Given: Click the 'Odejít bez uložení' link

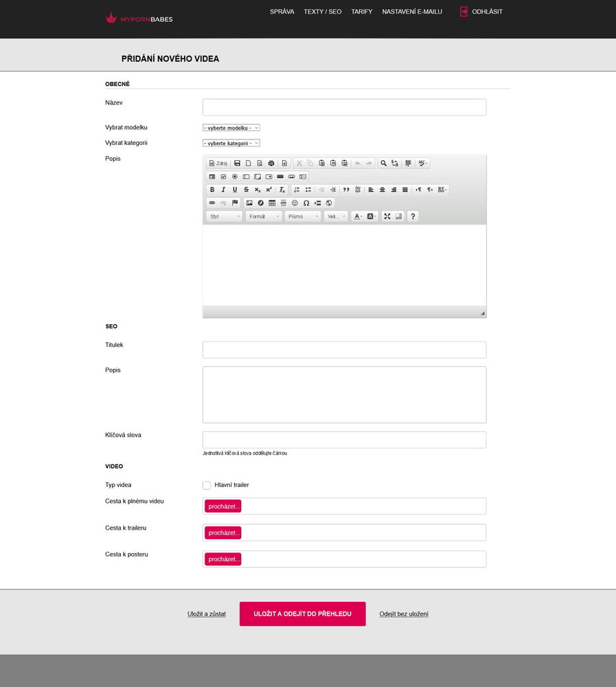Looking at the screenshot, I should click(x=404, y=614).
